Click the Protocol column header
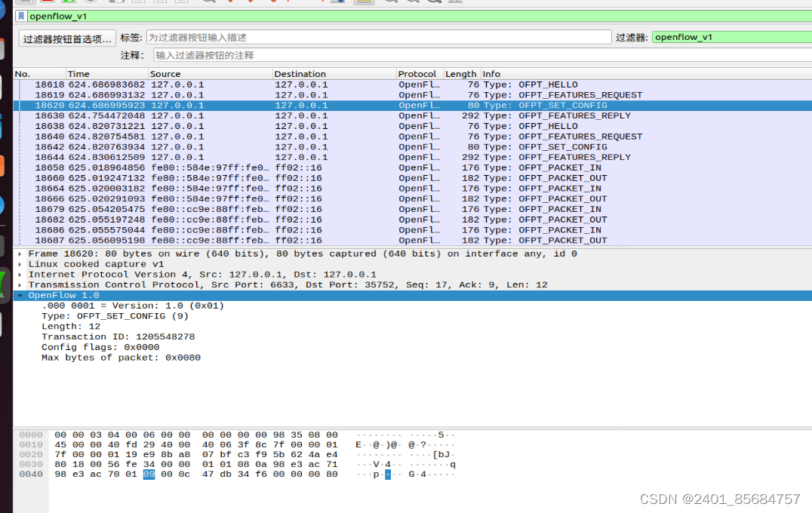Viewport: 812px width, 513px height. click(x=418, y=73)
